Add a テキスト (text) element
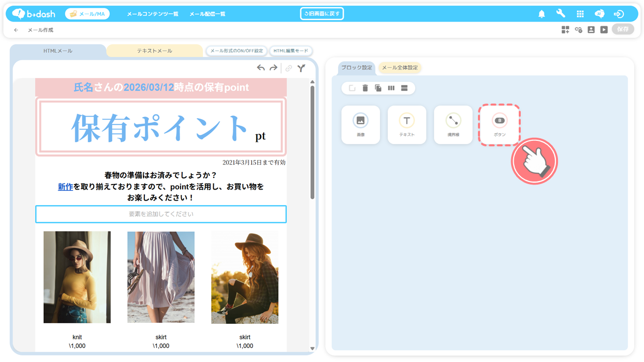The image size is (644, 362). pyautogui.click(x=407, y=125)
